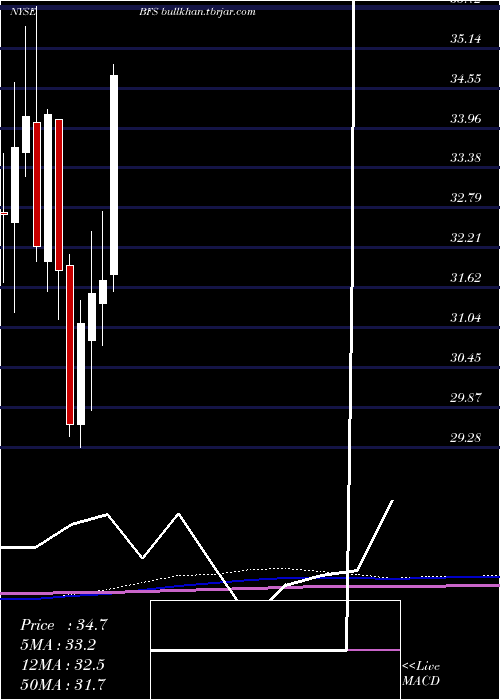Click the 30.45 price axis label
The width and height of the screenshot is (500, 700).
click(x=466, y=358)
